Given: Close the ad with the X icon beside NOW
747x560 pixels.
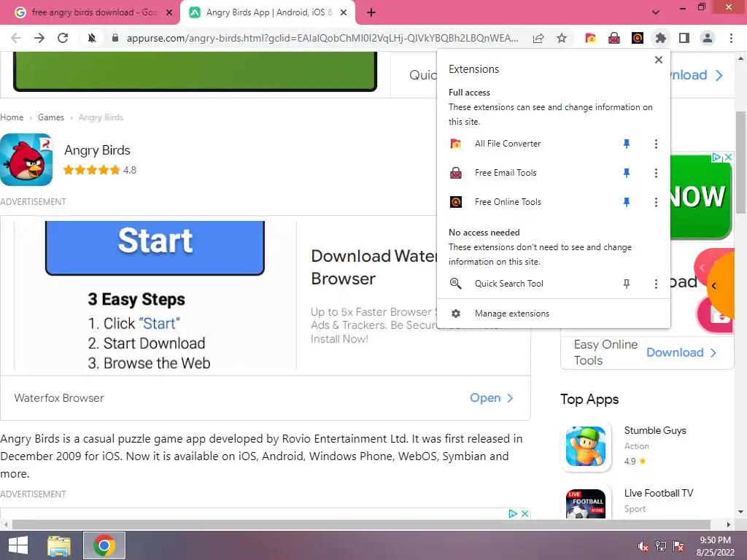Looking at the screenshot, I should coord(728,157).
